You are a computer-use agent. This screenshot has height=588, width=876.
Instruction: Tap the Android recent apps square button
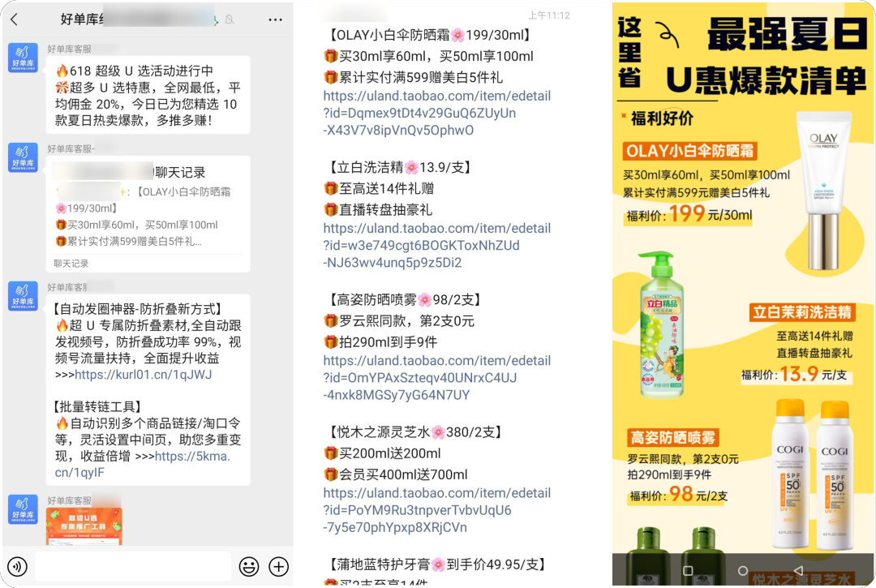coord(689,571)
